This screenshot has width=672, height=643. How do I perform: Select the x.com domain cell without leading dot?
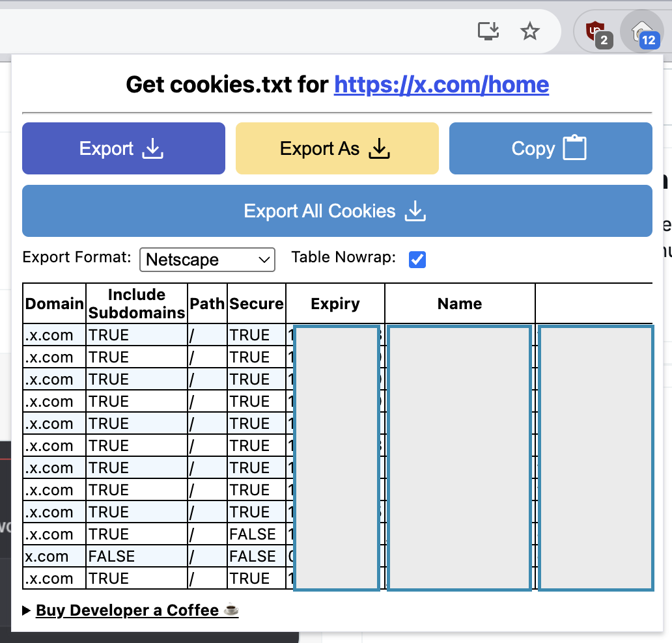(x=47, y=556)
